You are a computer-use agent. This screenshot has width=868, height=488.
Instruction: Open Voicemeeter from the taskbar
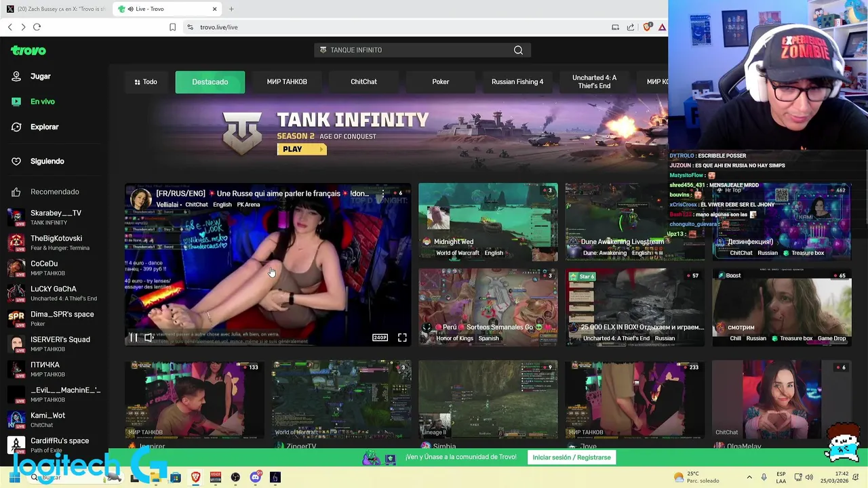tap(216, 477)
